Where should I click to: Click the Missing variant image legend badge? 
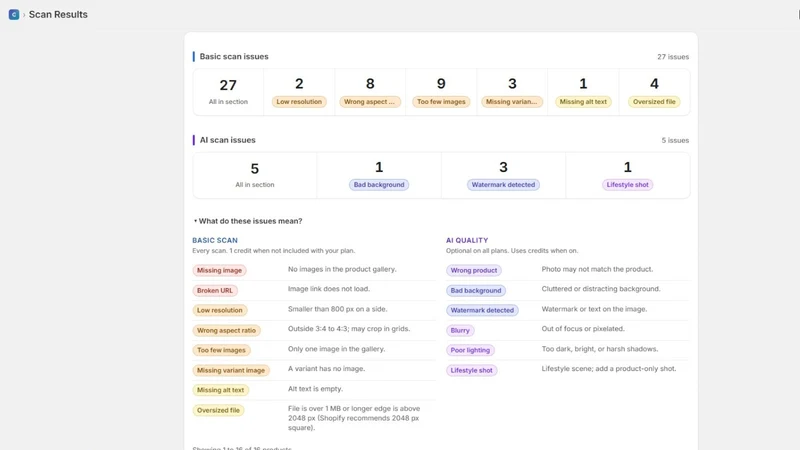231,370
